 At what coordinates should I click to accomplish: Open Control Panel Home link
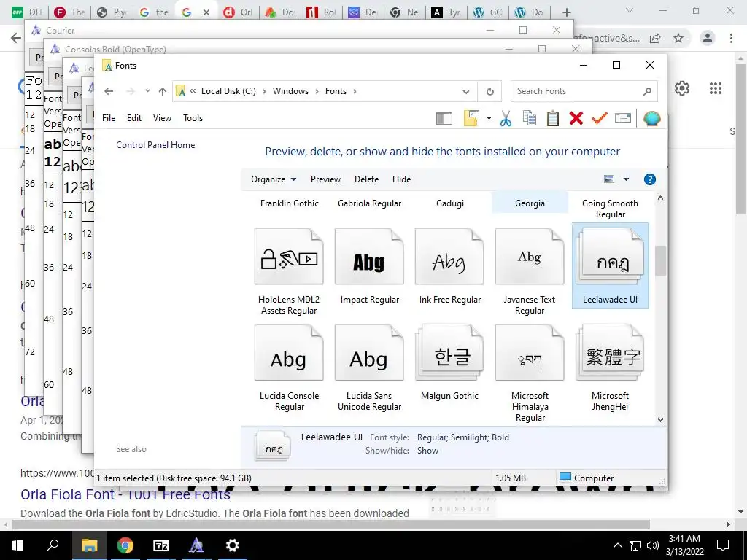pyautogui.click(x=155, y=145)
